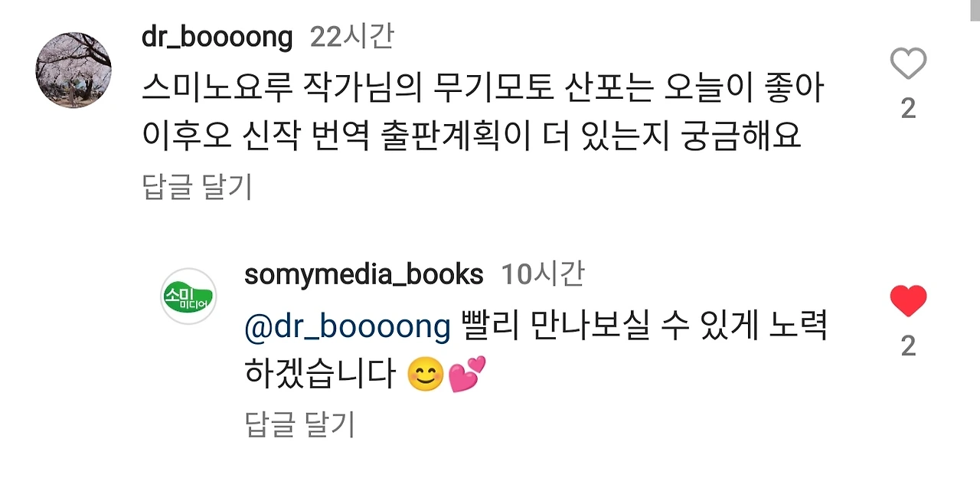Click blank area below the reply thread
Screen dimensions: 980x478
[x=490, y=460]
